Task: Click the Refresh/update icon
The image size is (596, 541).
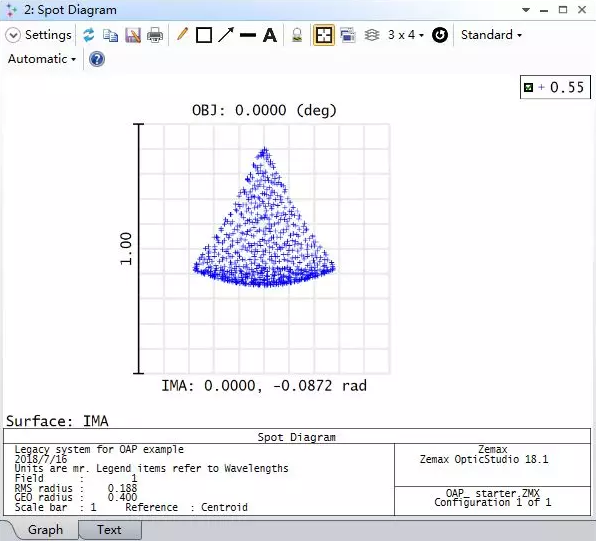Action: click(x=89, y=35)
